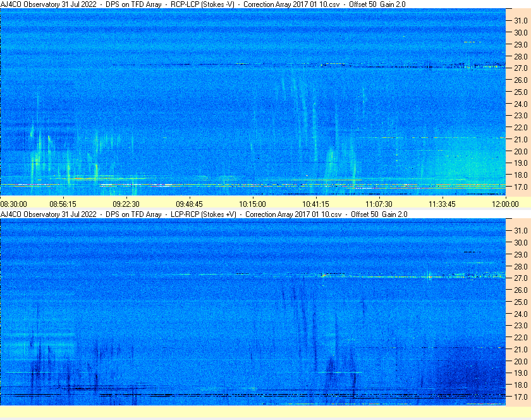The image size is (531, 420).
Task: Click 27.0 frequency tick on upper spectrogram
Action: [x=521, y=68]
